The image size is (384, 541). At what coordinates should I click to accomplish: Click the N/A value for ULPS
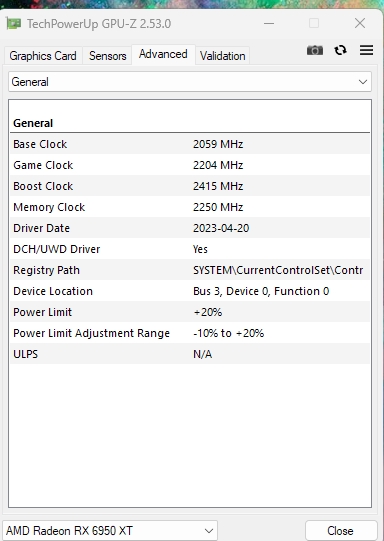(203, 355)
